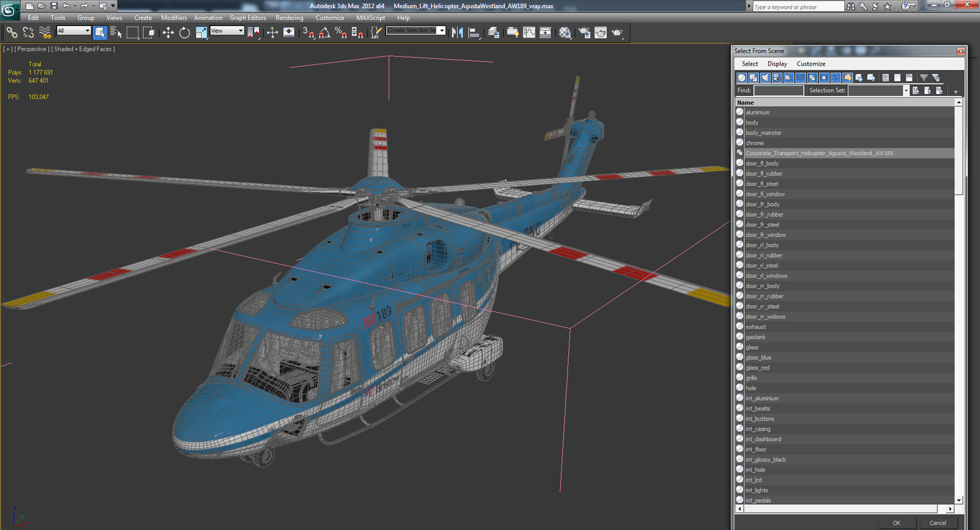Activate Bind to Space Warp tool
980x530 pixels.
point(45,32)
